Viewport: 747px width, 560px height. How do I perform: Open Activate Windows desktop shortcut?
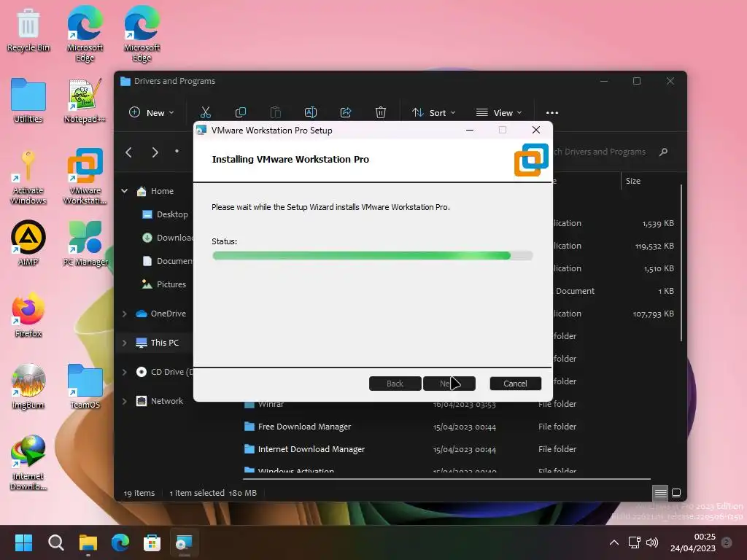coord(28,176)
